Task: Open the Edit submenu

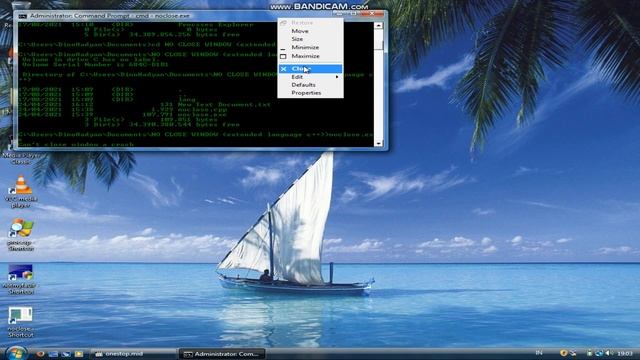Action: coord(310,77)
